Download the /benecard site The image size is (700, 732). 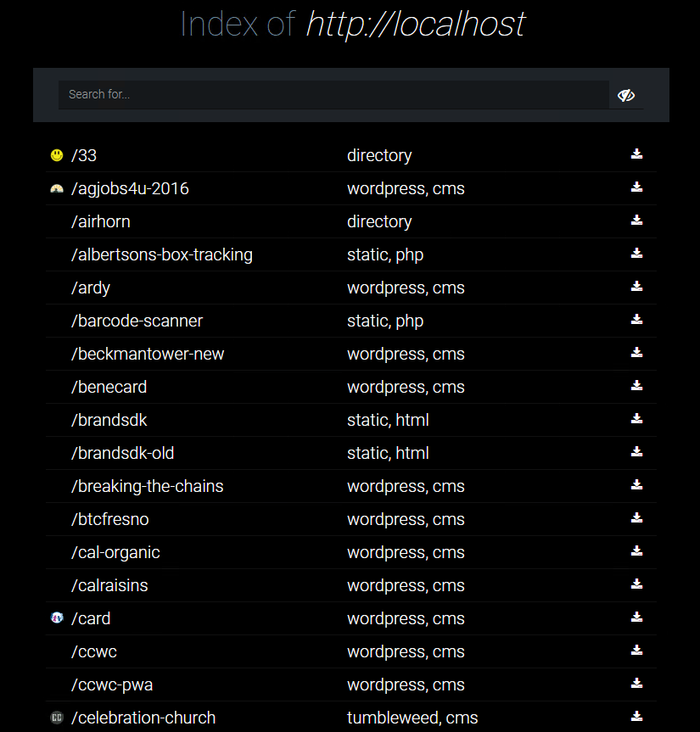[x=636, y=386]
